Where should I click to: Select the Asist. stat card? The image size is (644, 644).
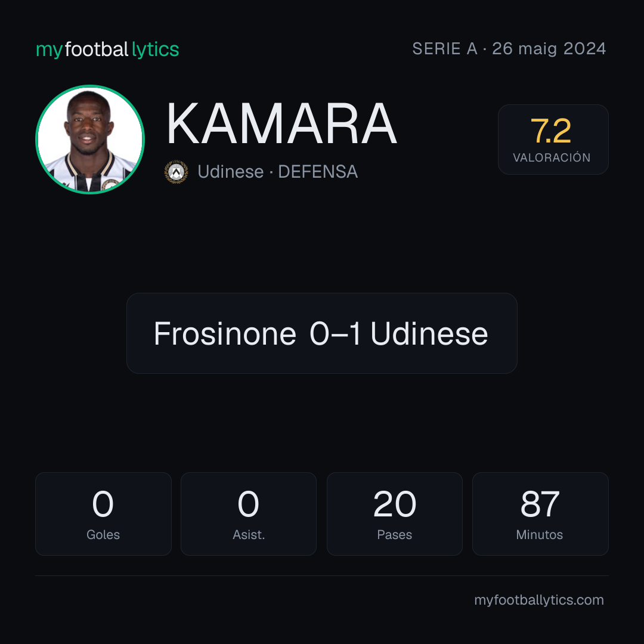[249, 514]
